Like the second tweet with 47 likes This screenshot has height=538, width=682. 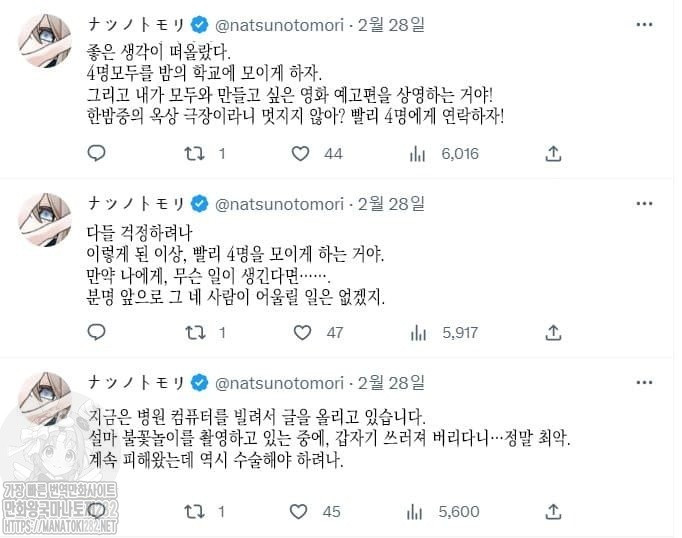[x=300, y=331]
